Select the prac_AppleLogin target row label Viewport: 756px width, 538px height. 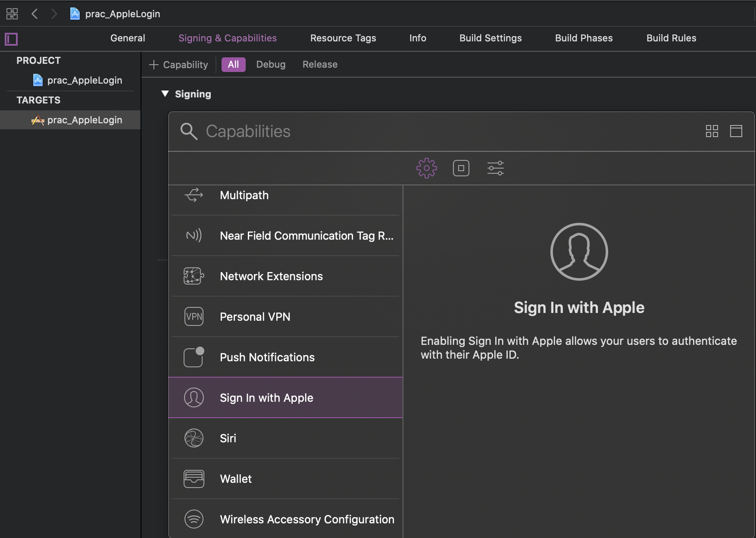tap(85, 120)
